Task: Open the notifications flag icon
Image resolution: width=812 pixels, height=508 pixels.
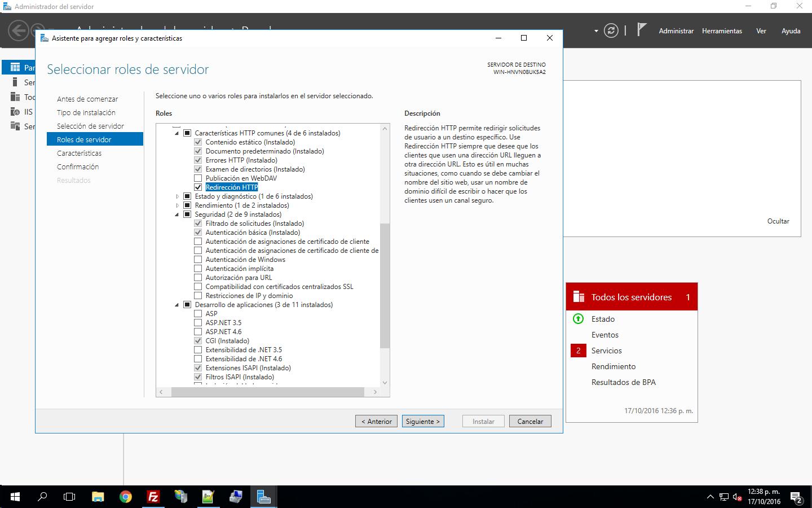Action: point(641,30)
